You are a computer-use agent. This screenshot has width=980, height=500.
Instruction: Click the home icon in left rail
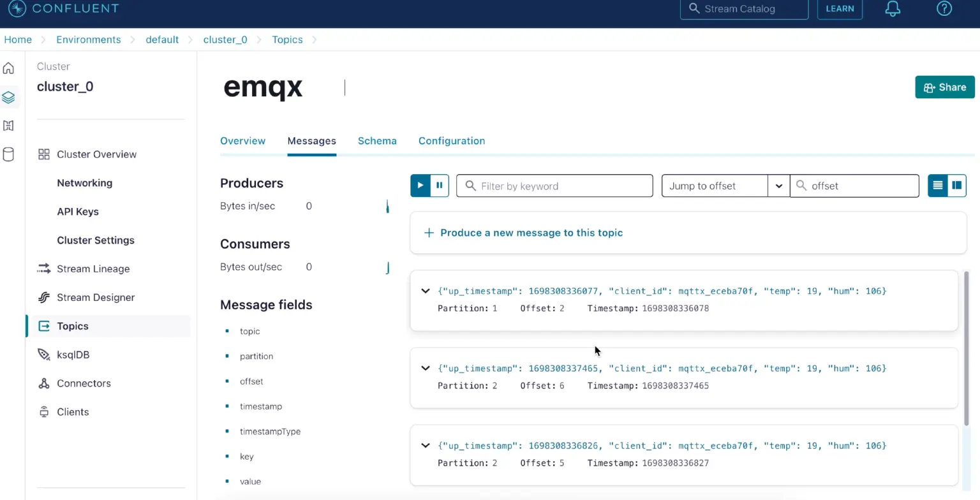pos(8,69)
